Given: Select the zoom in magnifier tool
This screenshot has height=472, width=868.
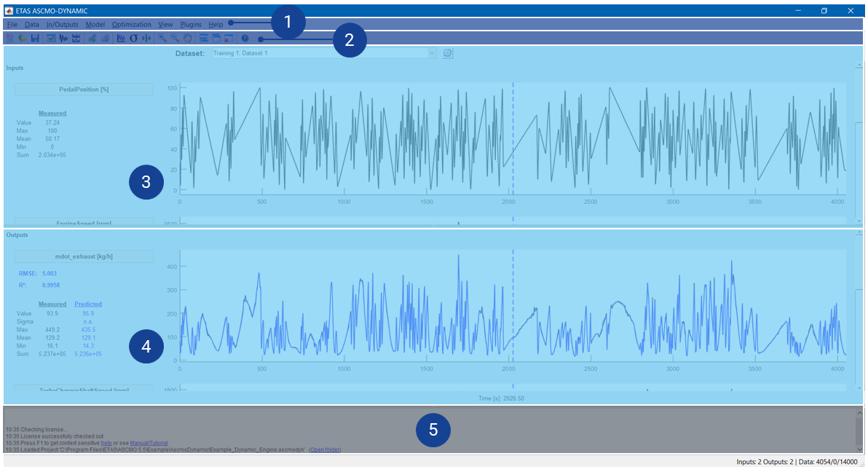Looking at the screenshot, I should tap(162, 38).
